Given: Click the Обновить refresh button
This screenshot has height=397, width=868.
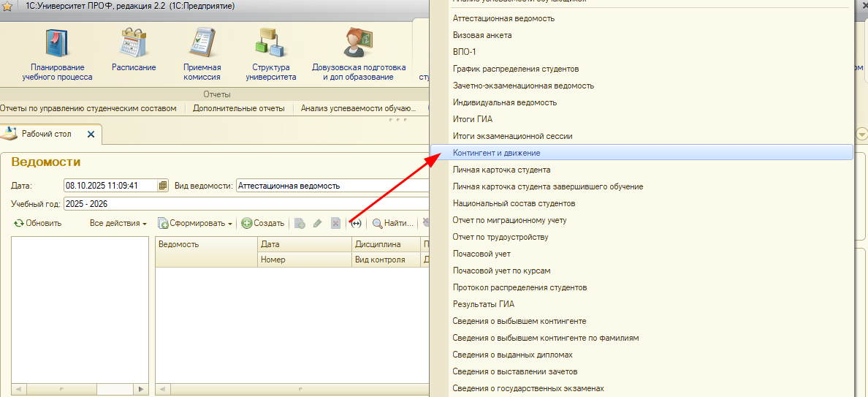Looking at the screenshot, I should pyautogui.click(x=38, y=223).
